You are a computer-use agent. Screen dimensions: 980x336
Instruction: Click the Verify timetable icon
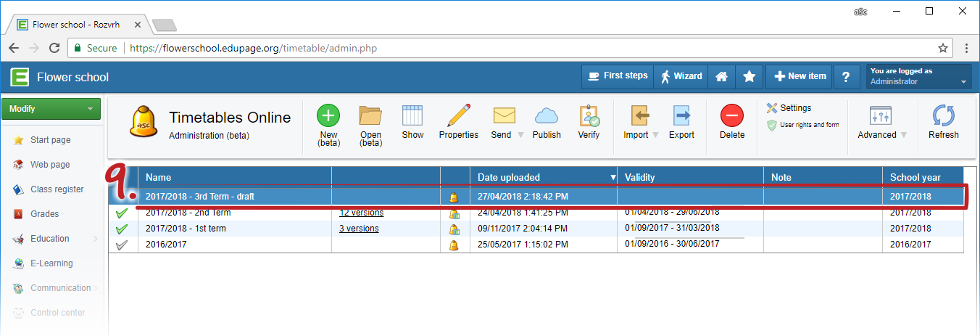tap(589, 116)
